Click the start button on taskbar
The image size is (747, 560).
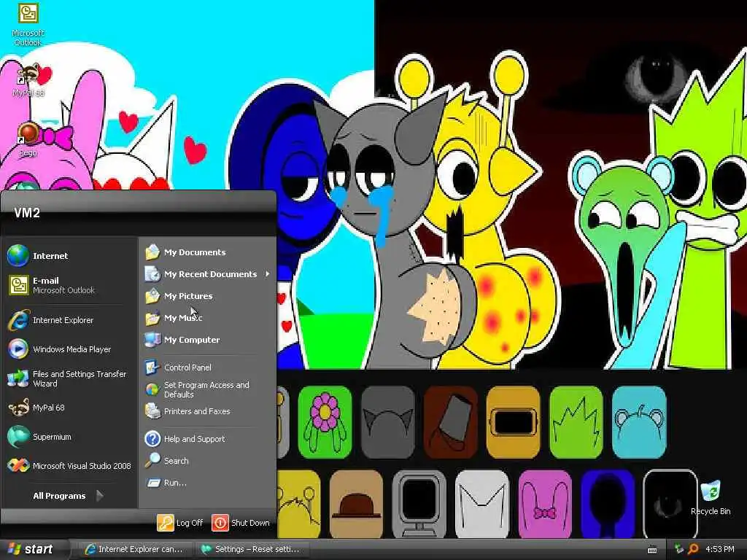[32, 549]
